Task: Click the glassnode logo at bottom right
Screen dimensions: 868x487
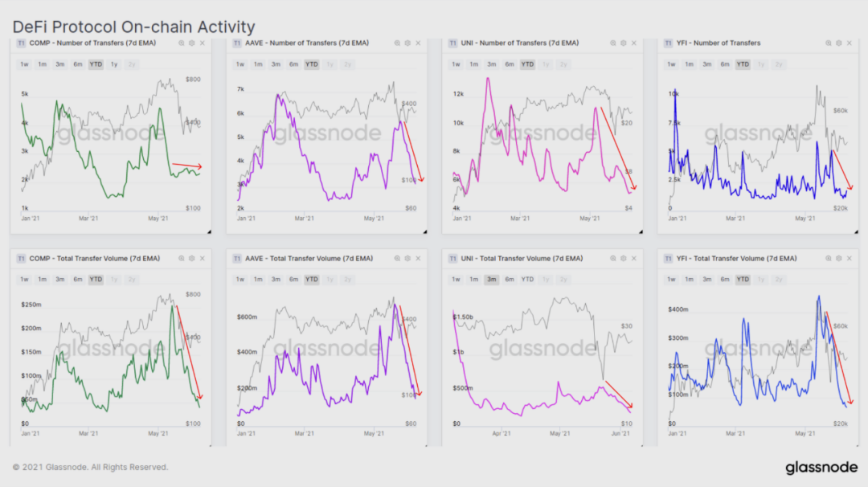Action: point(821,468)
